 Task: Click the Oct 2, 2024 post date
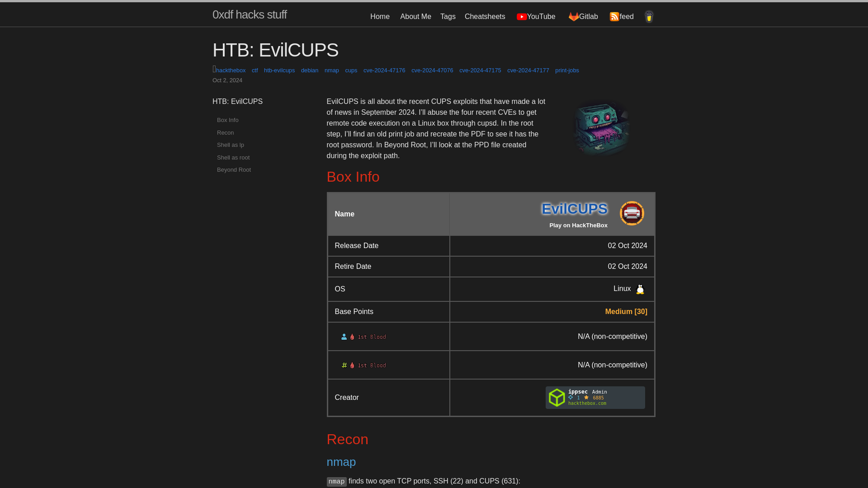point(227,80)
